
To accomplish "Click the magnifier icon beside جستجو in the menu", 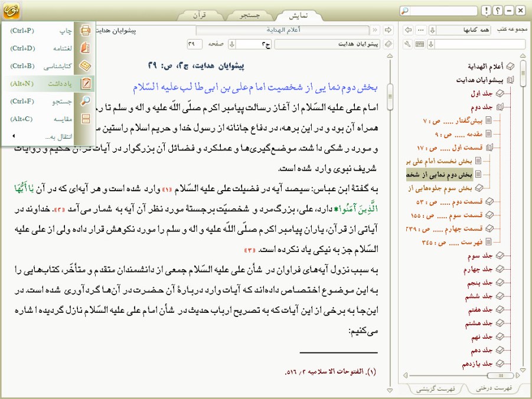I will [x=86, y=101].
